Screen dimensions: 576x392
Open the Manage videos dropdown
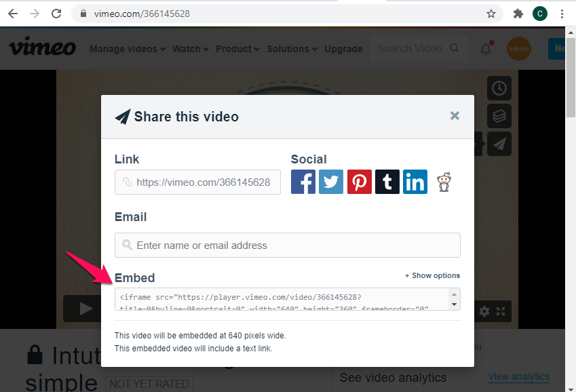pos(128,49)
